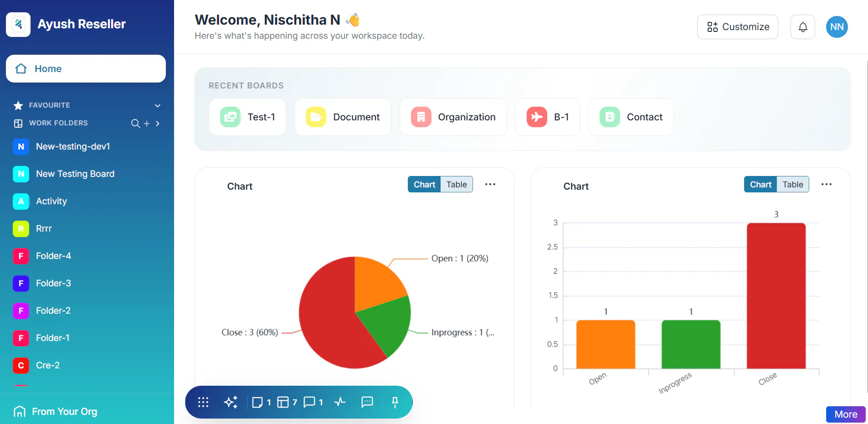Open Folder-4 in sidebar
The width and height of the screenshot is (868, 424).
pos(87,256)
